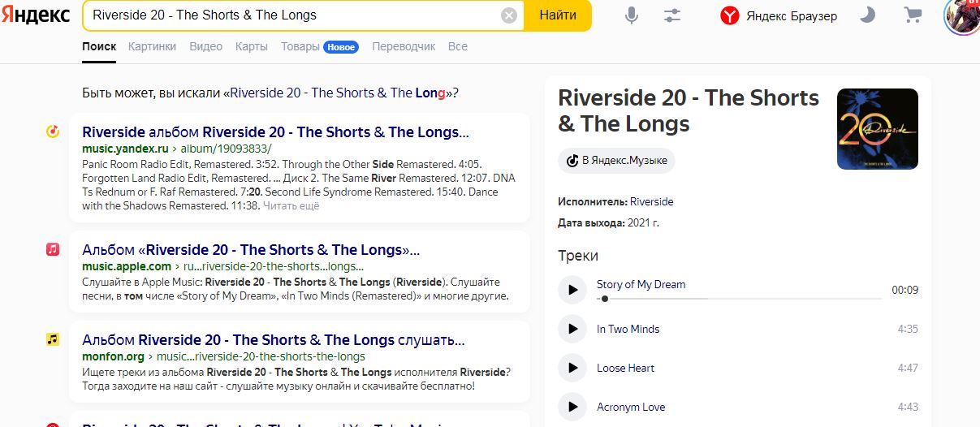Play the track In Two Minds

click(x=572, y=329)
